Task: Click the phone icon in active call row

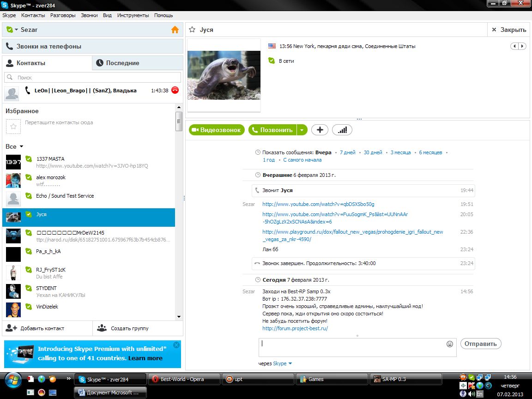Action: 28,90
